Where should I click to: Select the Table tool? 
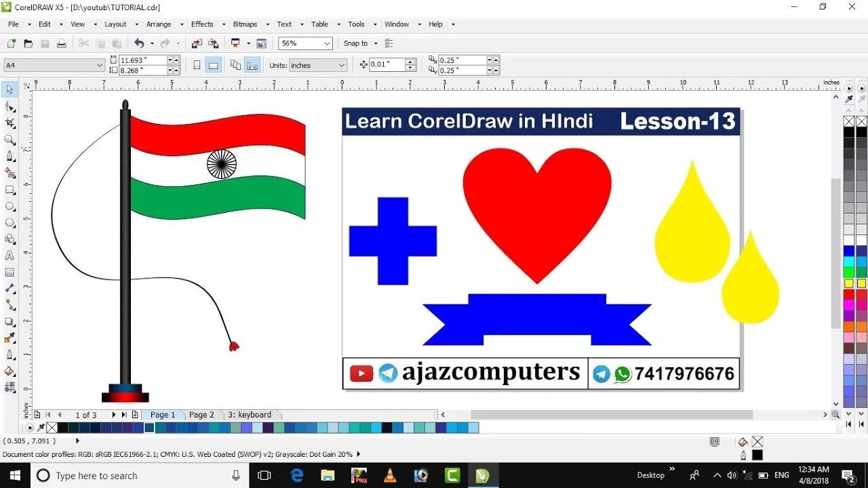click(10, 272)
